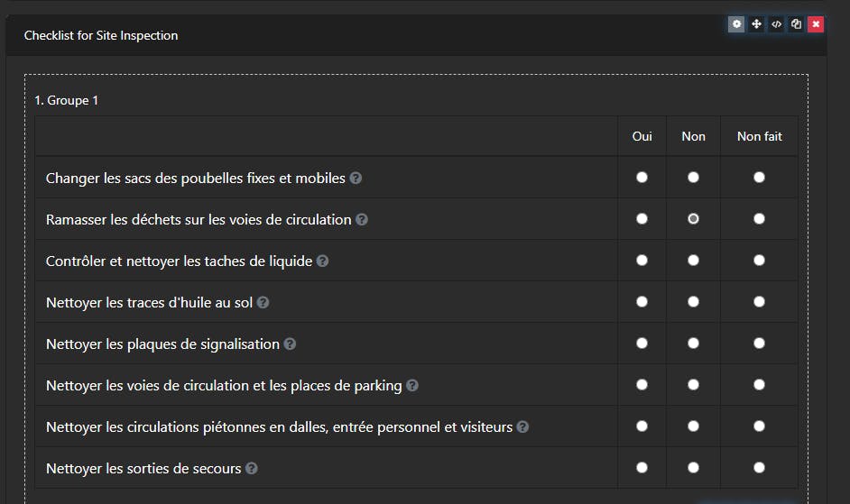This screenshot has width=850, height=504.
Task: Click help icon for voies de circulation et parking row
Action: tap(412, 386)
